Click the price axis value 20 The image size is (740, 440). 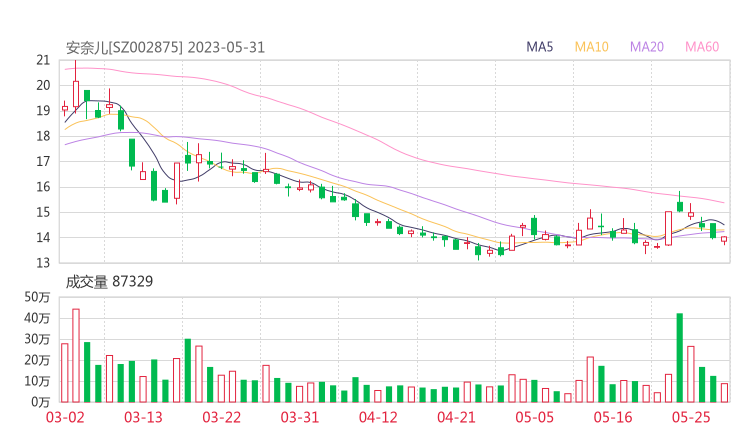coord(43,85)
